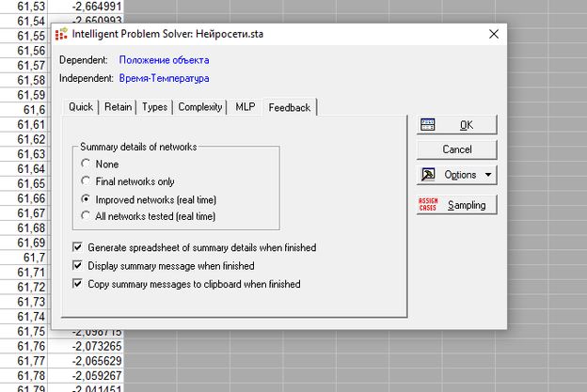Select cell 61,53 in the spreadsheet

(x=24, y=7)
